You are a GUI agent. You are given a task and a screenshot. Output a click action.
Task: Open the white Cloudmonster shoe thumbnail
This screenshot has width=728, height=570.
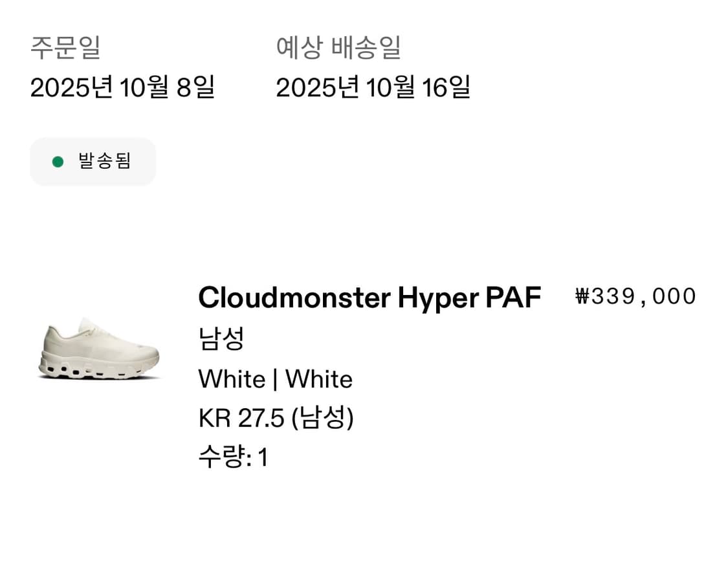pyautogui.click(x=98, y=348)
